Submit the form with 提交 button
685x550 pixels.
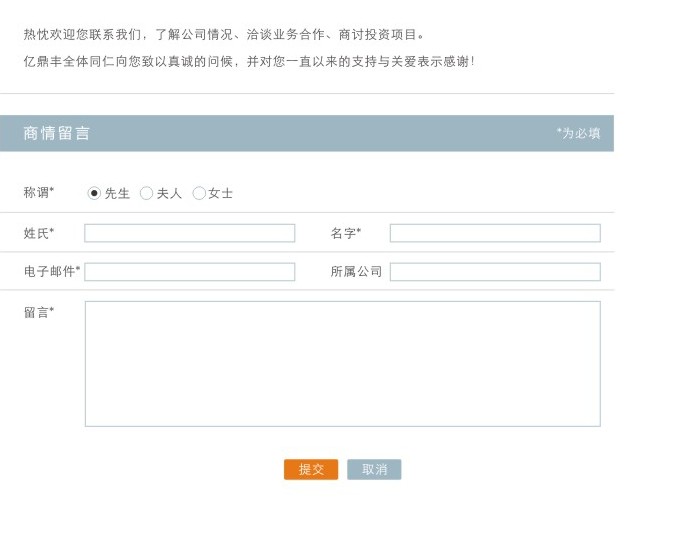[311, 470]
